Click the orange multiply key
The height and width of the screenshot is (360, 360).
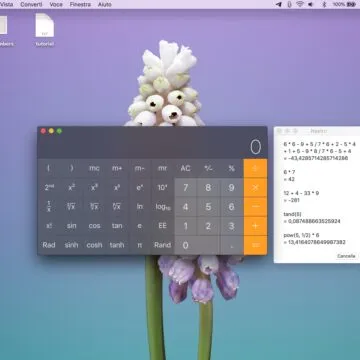(x=255, y=188)
